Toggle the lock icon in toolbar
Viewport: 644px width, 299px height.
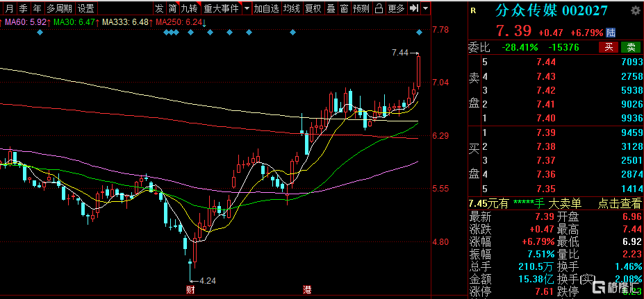tap(379, 8)
